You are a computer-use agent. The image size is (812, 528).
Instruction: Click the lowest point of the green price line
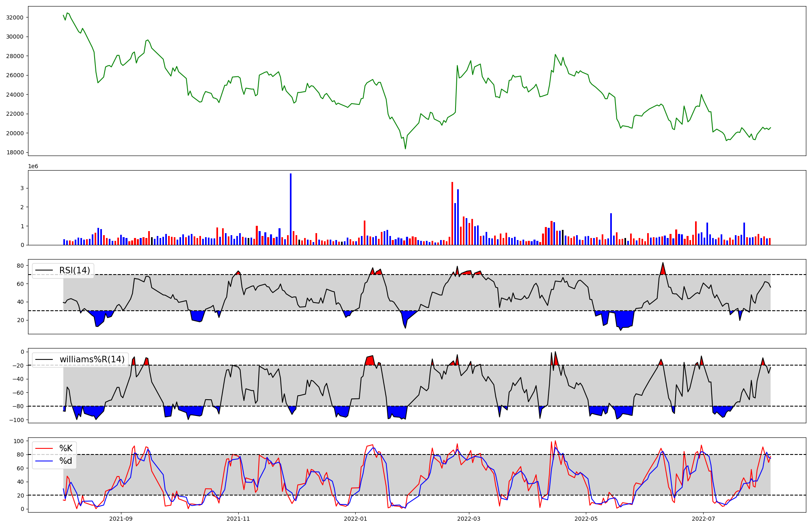(x=405, y=149)
